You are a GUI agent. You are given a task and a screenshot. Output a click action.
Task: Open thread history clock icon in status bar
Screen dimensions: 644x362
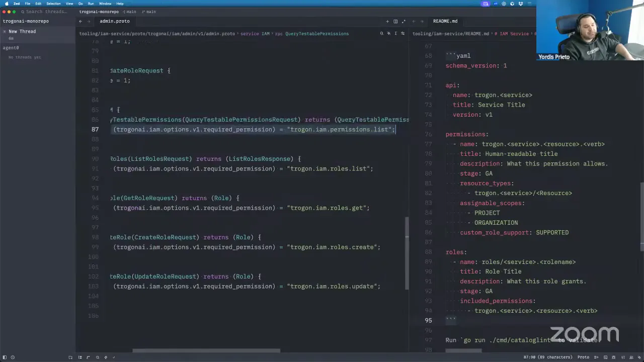point(13,357)
